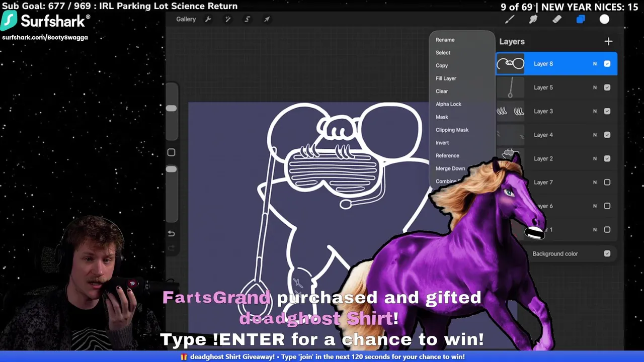Show Layer 6 via its checkbox
644x362 pixels.
pyautogui.click(x=607, y=206)
